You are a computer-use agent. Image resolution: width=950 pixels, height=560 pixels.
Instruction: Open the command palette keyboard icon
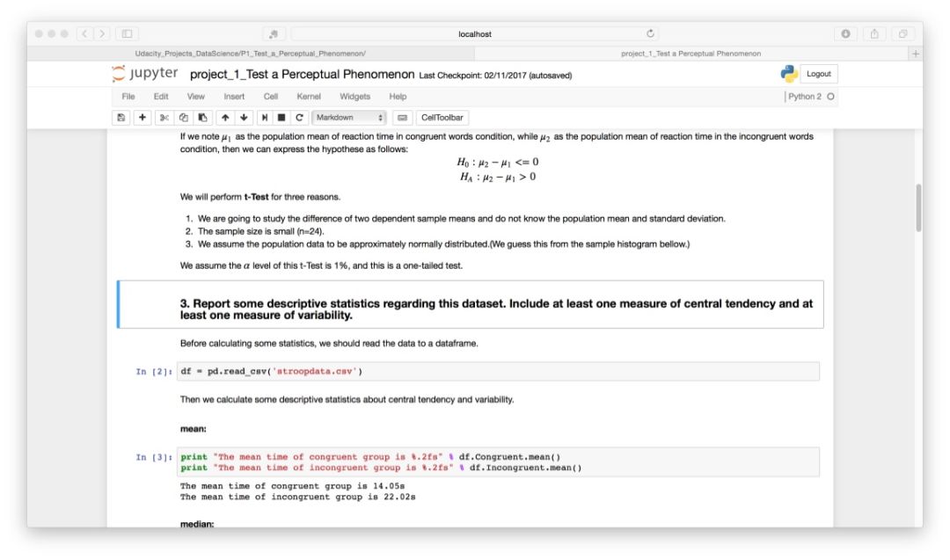(x=402, y=118)
